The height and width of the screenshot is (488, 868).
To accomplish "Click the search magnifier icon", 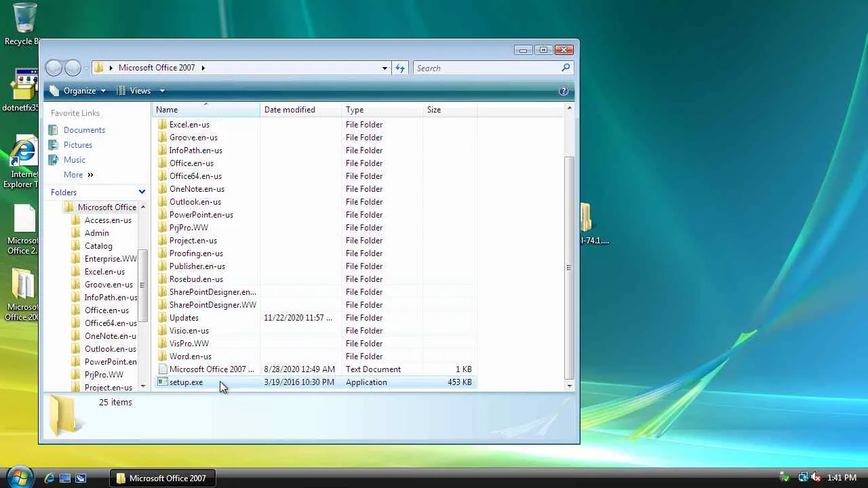I will point(566,68).
